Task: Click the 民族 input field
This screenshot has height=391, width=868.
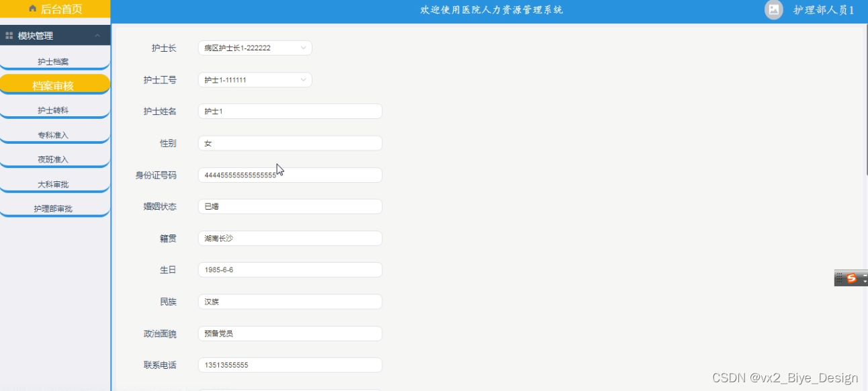Action: 290,302
